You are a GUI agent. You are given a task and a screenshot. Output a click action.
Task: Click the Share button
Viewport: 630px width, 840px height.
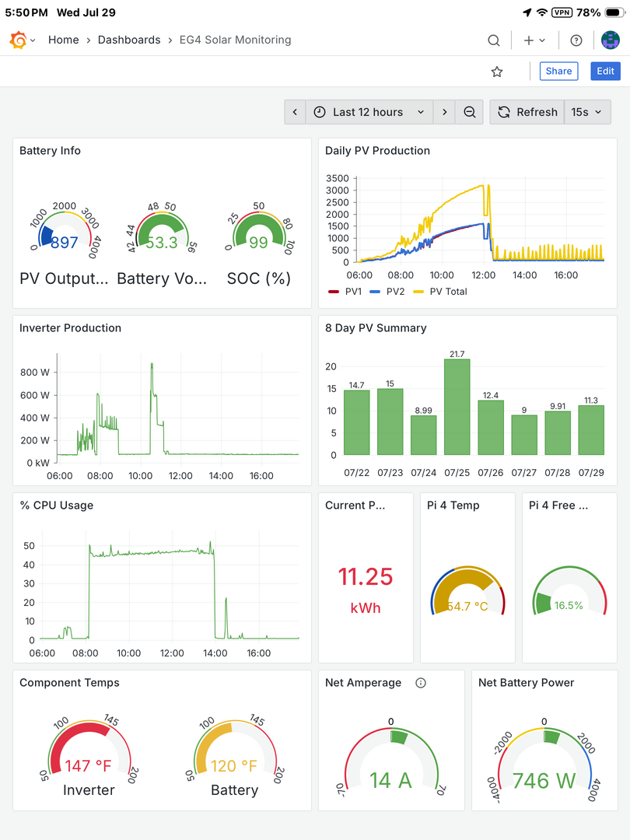pos(558,72)
